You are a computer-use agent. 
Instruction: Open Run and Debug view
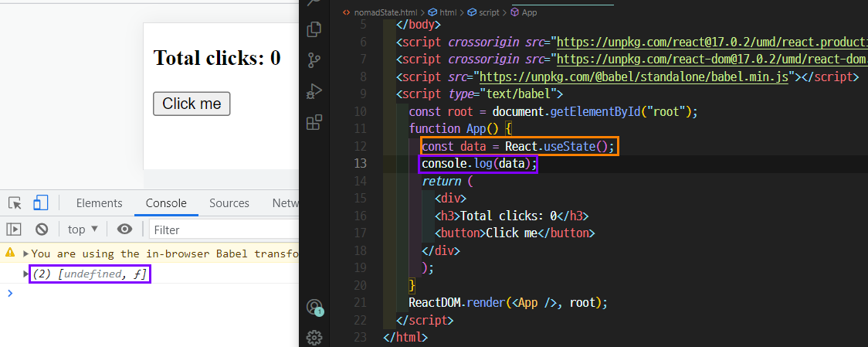[314, 91]
